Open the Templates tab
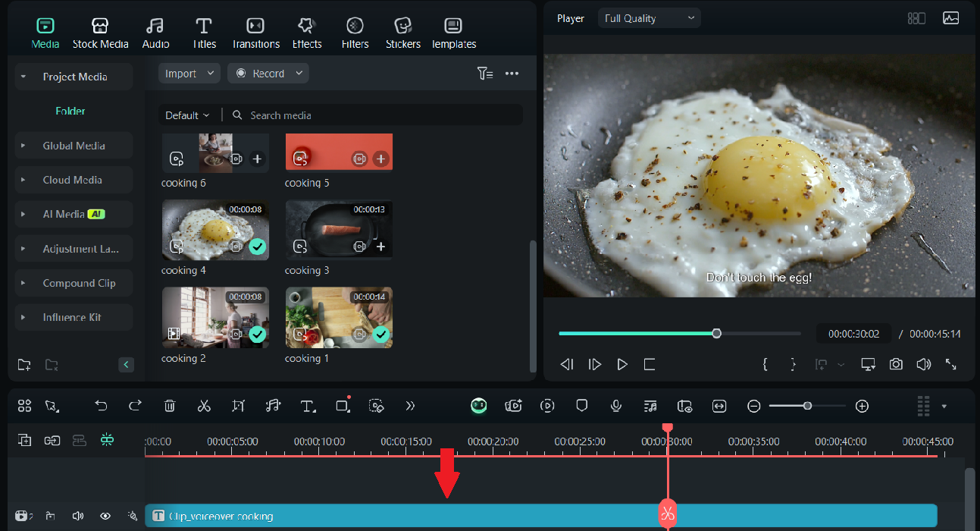980x531 pixels. pyautogui.click(x=453, y=33)
